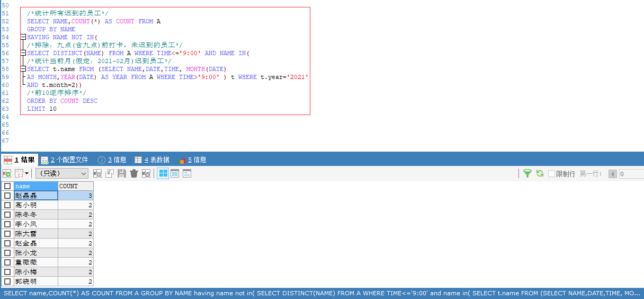
Task: Click the comment 统计所有迟到的员工 on line 51
Action: (x=68, y=13)
